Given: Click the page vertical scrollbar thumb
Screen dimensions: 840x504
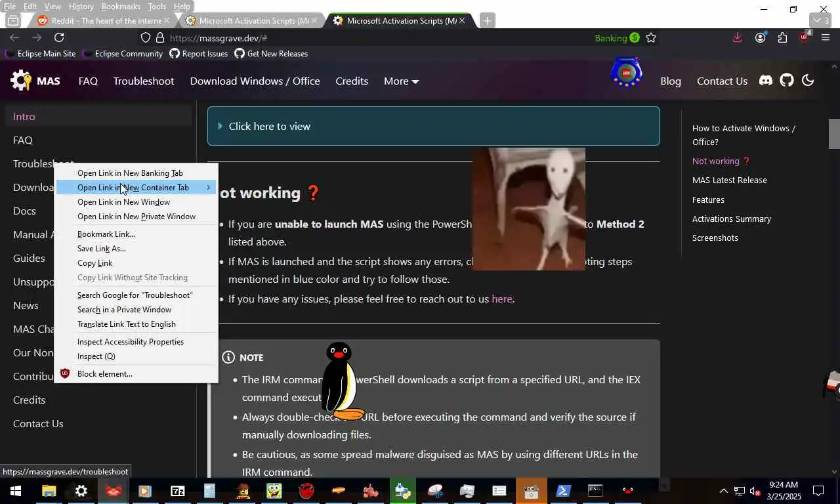Looking at the screenshot, I should (x=835, y=134).
